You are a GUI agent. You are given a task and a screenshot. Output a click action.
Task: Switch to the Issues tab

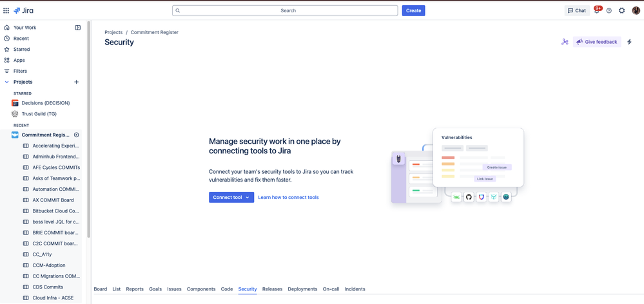pyautogui.click(x=174, y=289)
